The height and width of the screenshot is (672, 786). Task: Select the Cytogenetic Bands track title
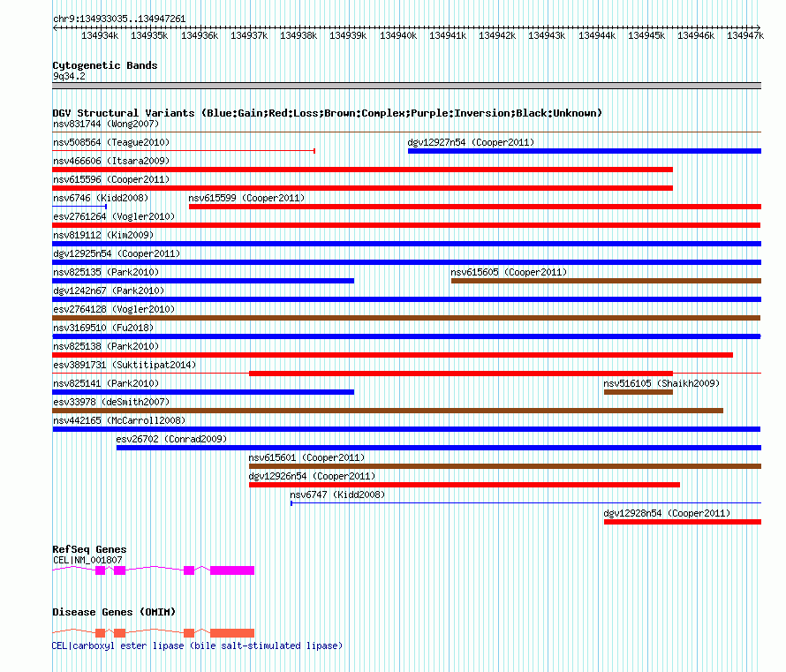(x=105, y=65)
